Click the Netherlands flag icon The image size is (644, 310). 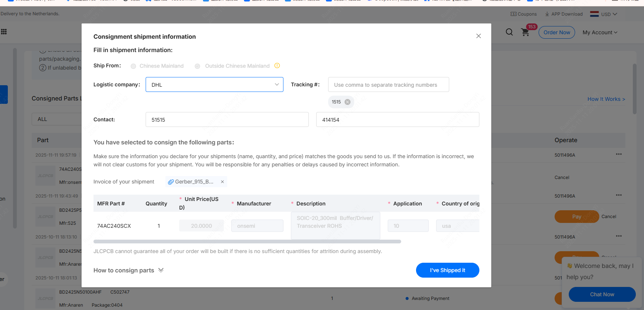tap(594, 14)
